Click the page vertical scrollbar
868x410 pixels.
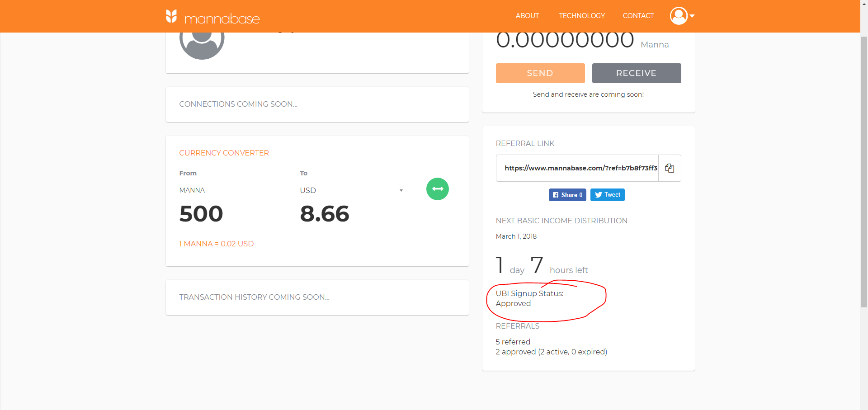pyautogui.click(x=864, y=172)
